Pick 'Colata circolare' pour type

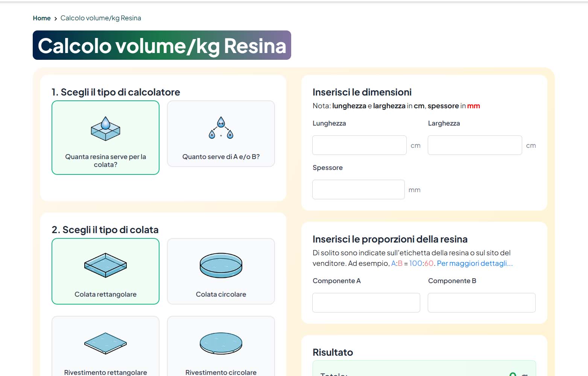pos(221,294)
